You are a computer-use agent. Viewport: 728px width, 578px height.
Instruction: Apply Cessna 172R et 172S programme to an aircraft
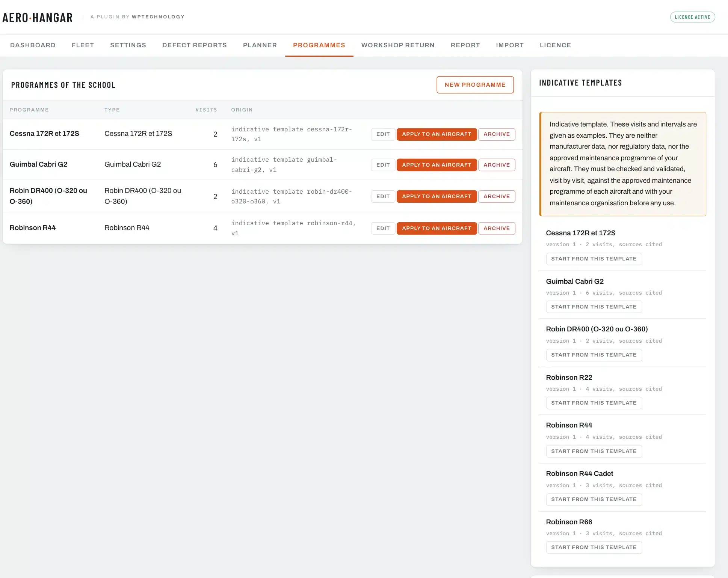click(x=436, y=134)
